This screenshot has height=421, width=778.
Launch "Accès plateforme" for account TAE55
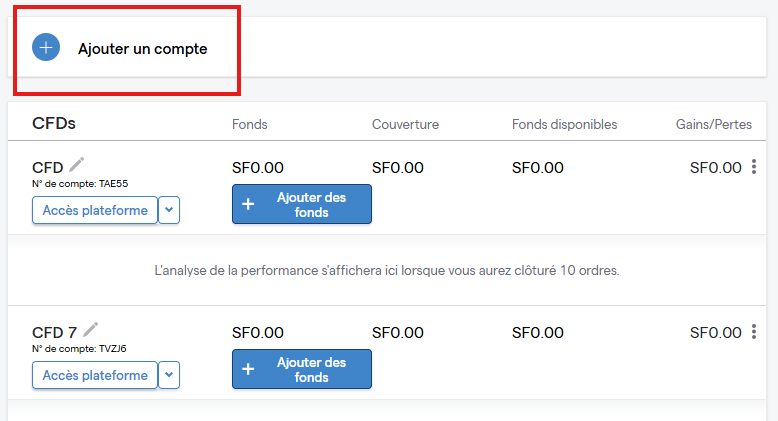pos(95,210)
